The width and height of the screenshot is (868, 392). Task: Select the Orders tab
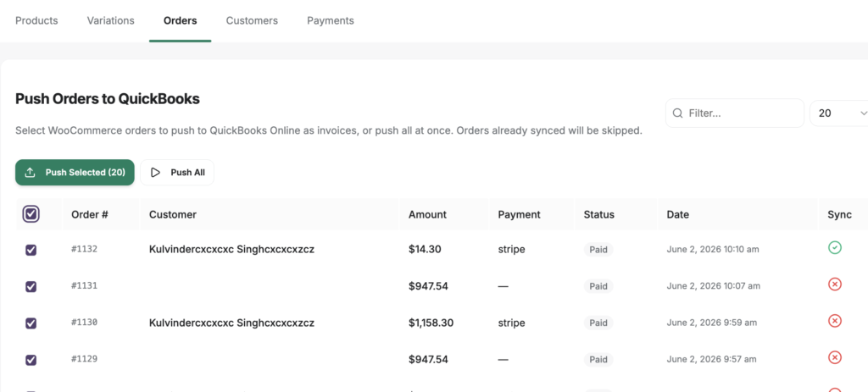click(x=180, y=20)
